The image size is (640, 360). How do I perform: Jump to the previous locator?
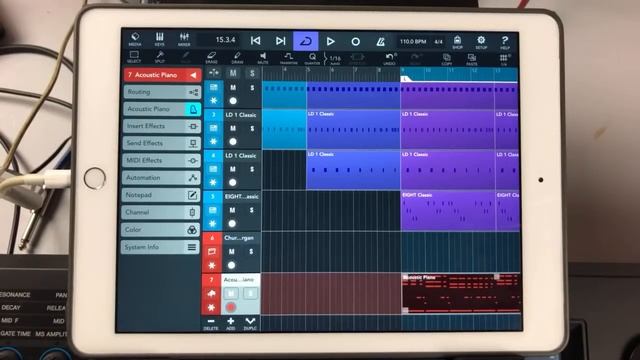point(256,41)
